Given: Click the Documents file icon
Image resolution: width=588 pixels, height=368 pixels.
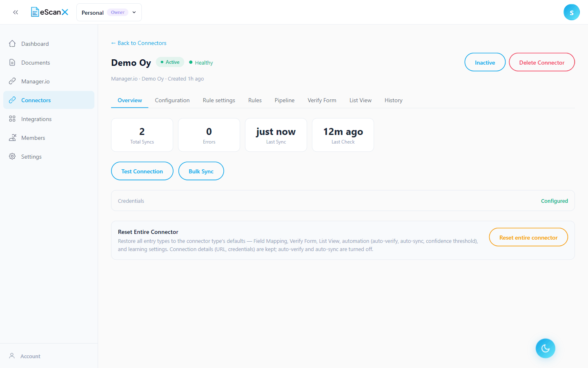Looking at the screenshot, I should (x=12, y=63).
